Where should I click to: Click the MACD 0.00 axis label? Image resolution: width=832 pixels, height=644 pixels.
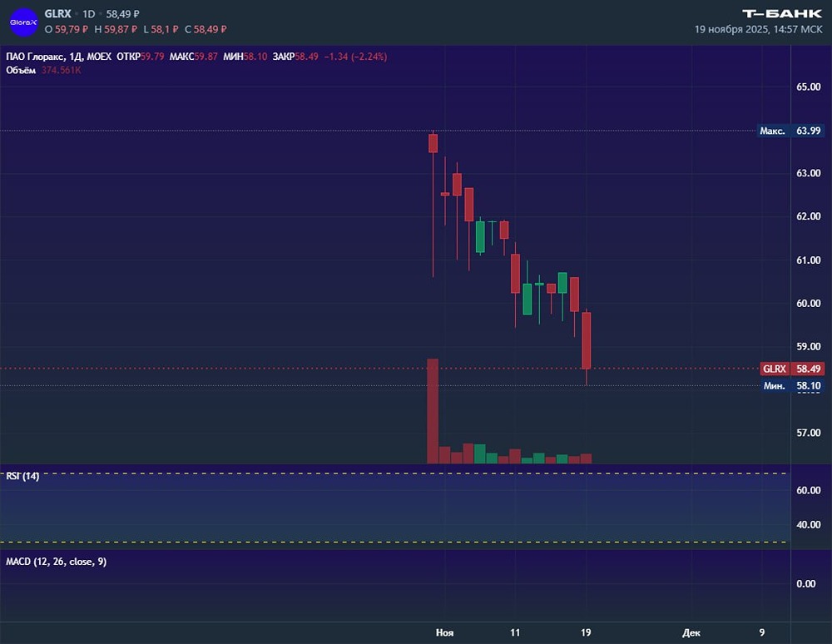[x=806, y=584]
